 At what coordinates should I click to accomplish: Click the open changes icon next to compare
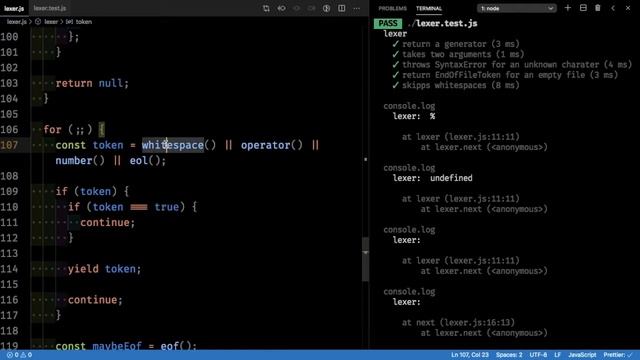(x=282, y=8)
